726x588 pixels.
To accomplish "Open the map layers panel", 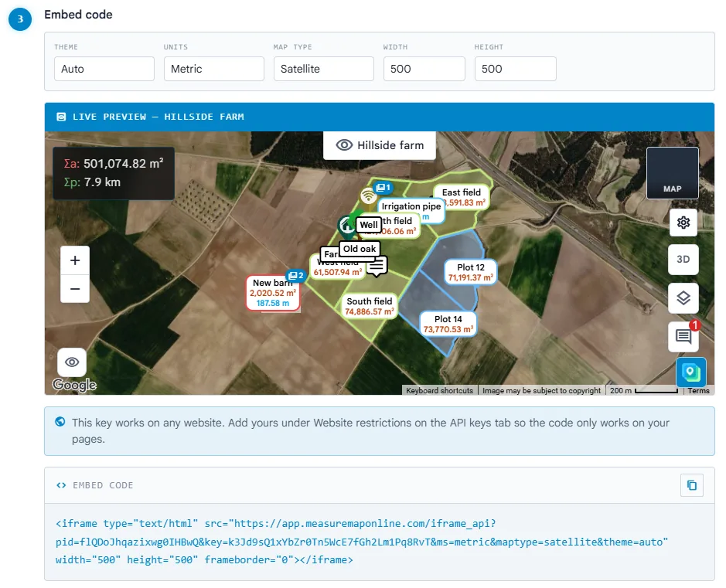I will (x=683, y=297).
